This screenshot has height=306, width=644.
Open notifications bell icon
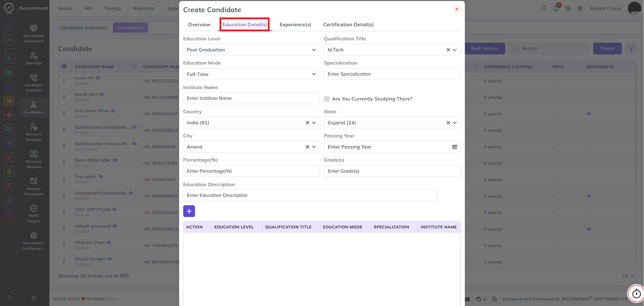point(556,9)
